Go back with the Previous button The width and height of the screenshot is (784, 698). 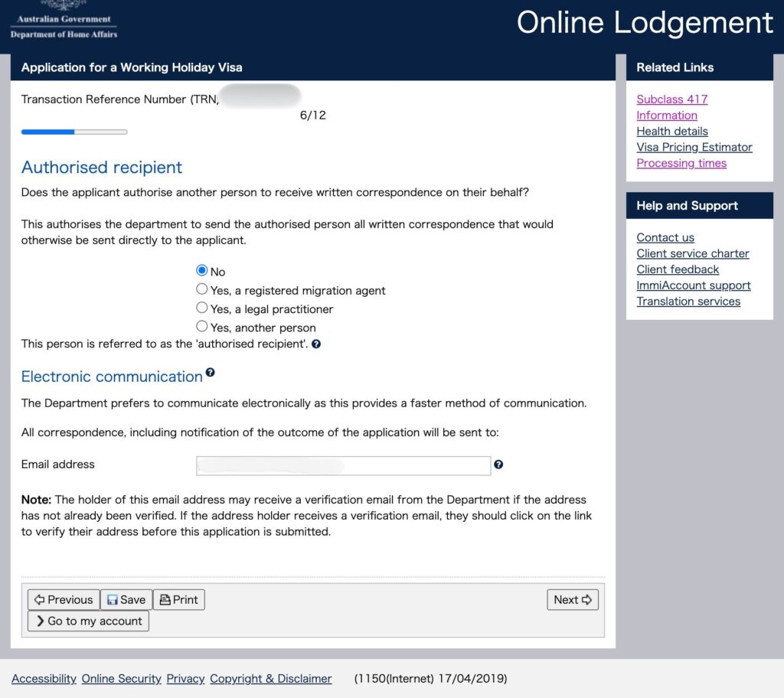pyautogui.click(x=64, y=600)
